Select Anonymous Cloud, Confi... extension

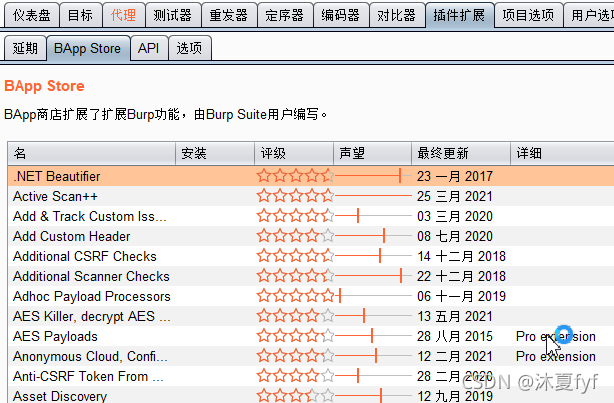coord(311,356)
